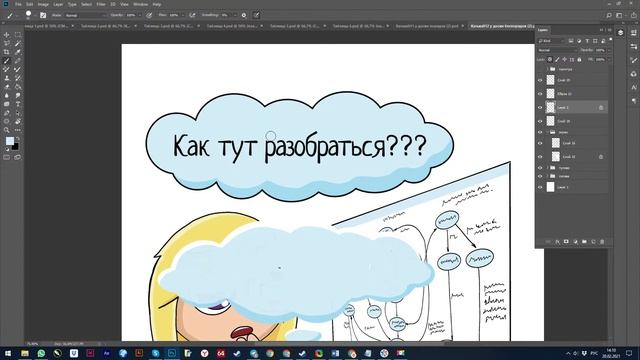Hide the bottom white layer

[x=540, y=187]
